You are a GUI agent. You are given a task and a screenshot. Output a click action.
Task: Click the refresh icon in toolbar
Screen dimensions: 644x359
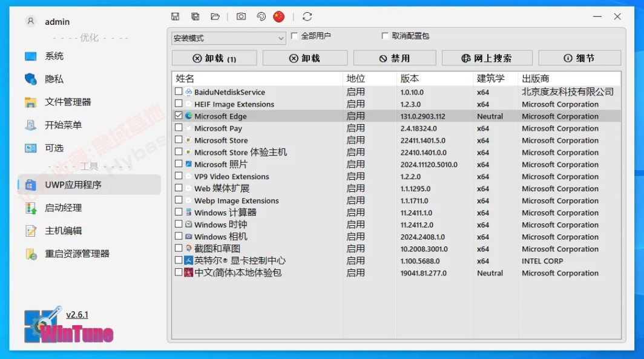pyautogui.click(x=307, y=16)
